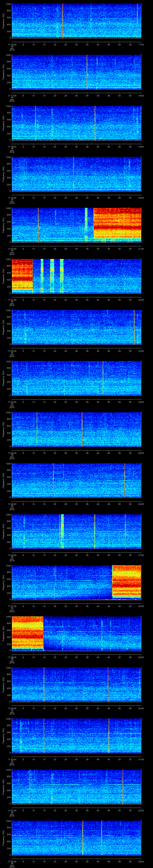Image resolution: width=153 pixels, height=868 pixels.
Task: Choose the spectrogram panel starting at 17:29:00
Action: pyautogui.click(x=76, y=685)
